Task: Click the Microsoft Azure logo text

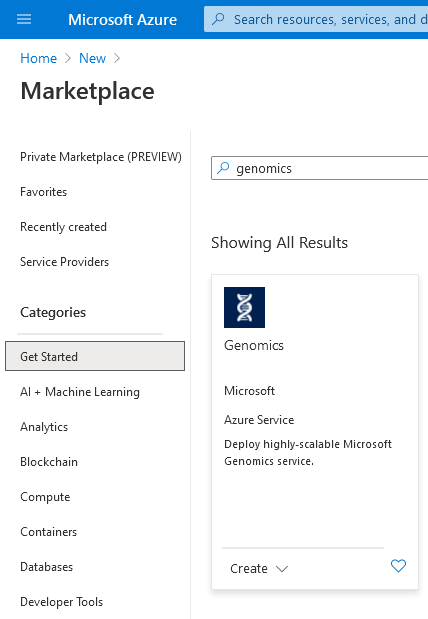Action: [x=122, y=19]
